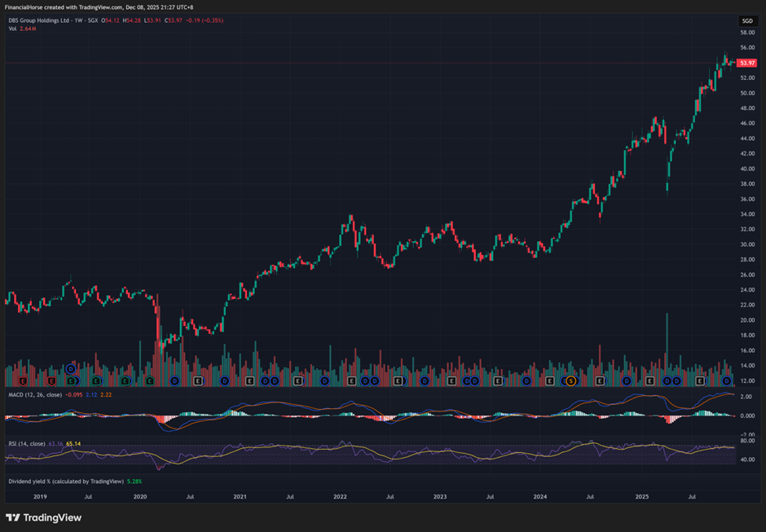The width and height of the screenshot is (766, 532).
Task: Select the Vol indicator legend
Action: [13, 29]
